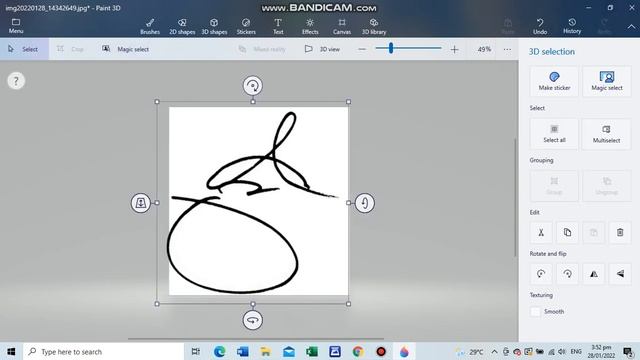Enable Multiselect in the side panel
This screenshot has height=360, width=640.
[x=607, y=134]
